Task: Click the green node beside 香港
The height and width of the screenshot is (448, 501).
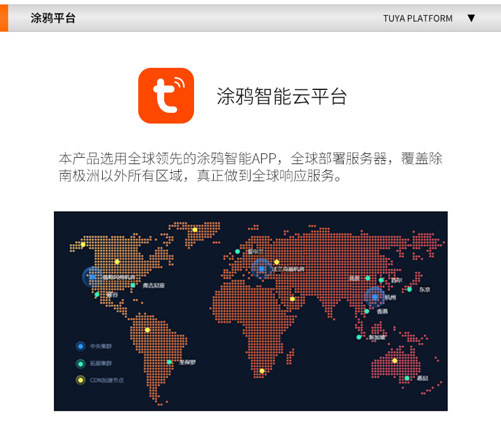Action: click(367, 311)
